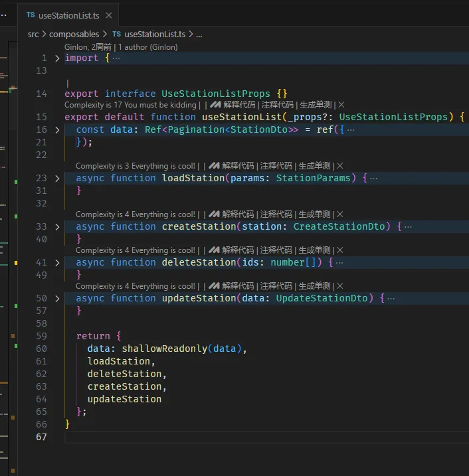469x476 pixels.
Task: Expand folded loadStation function
Action: tap(57, 178)
